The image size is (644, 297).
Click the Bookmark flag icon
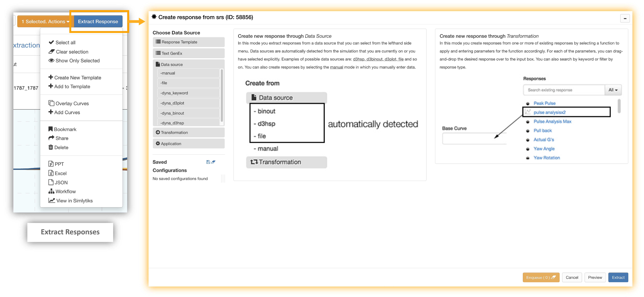[50, 129]
